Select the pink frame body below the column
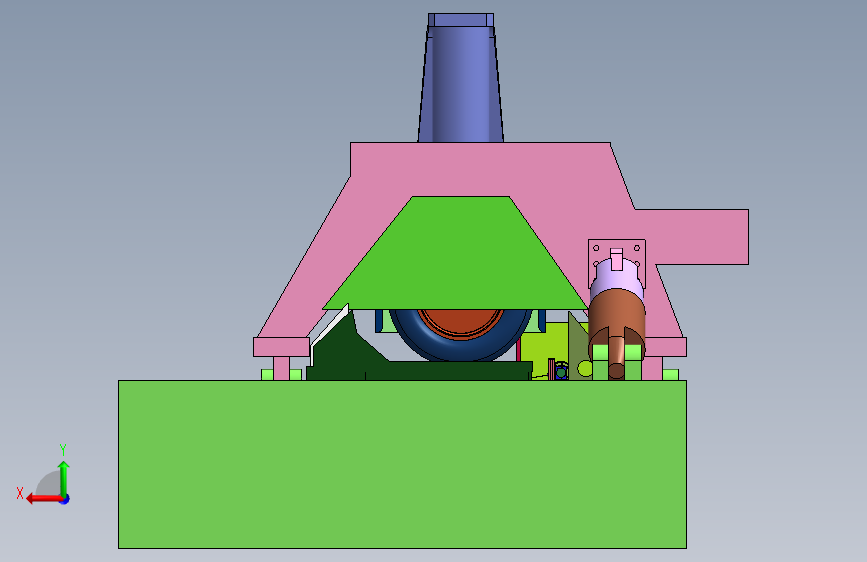867x562 pixels. pos(470,169)
